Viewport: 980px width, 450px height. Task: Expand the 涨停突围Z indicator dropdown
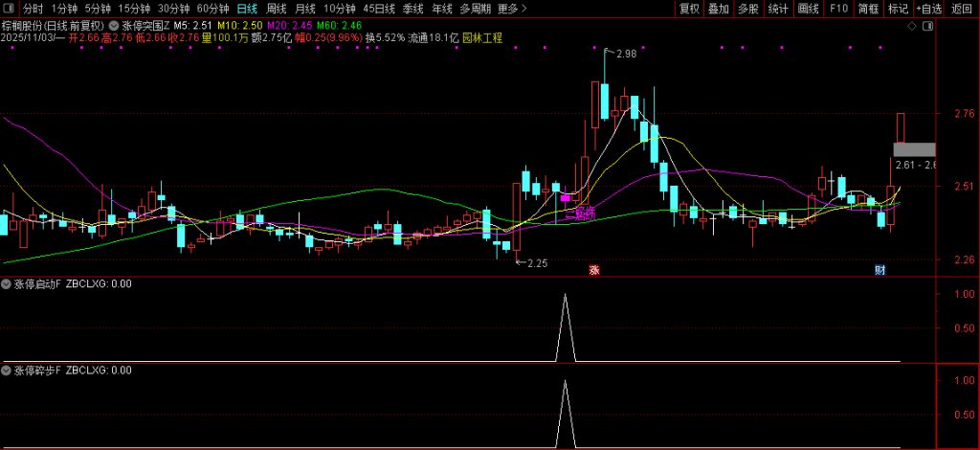115,26
